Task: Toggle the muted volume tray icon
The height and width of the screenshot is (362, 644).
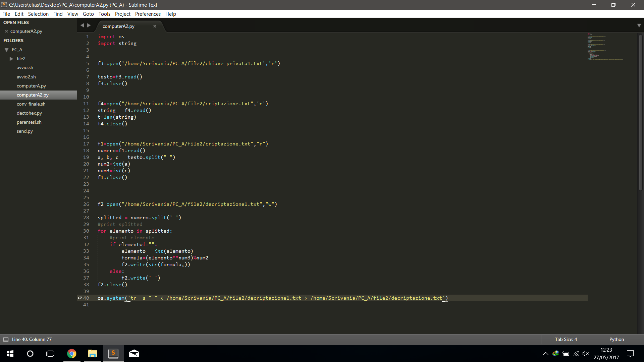Action: click(586, 354)
